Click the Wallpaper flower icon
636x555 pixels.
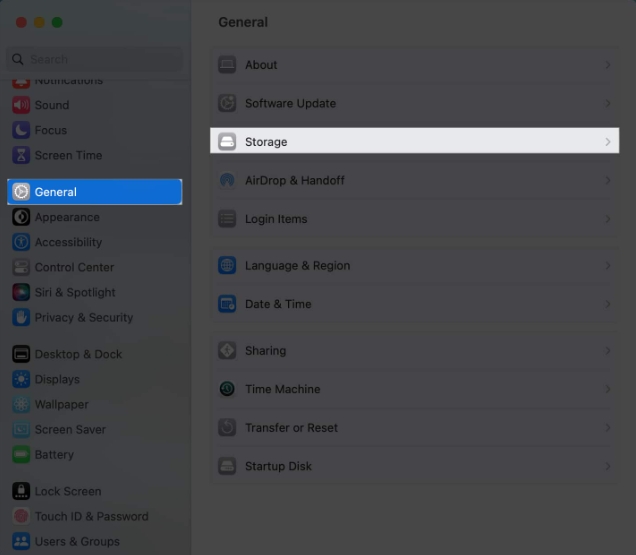point(21,404)
